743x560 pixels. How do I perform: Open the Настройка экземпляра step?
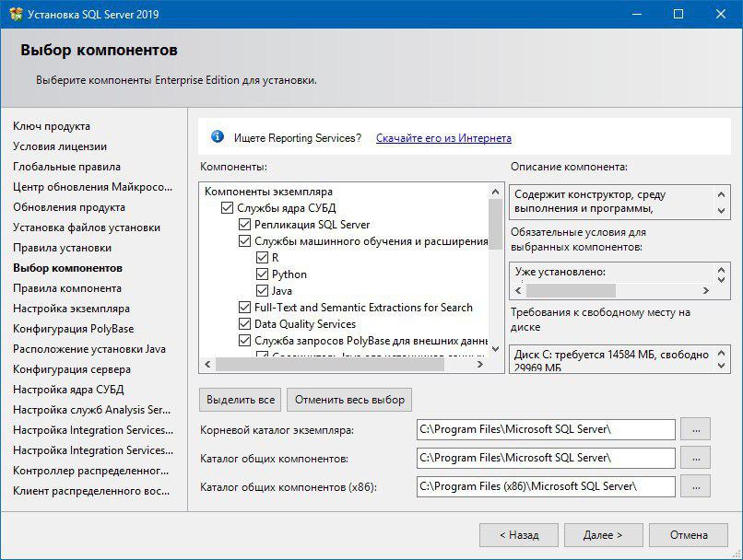[x=71, y=309]
